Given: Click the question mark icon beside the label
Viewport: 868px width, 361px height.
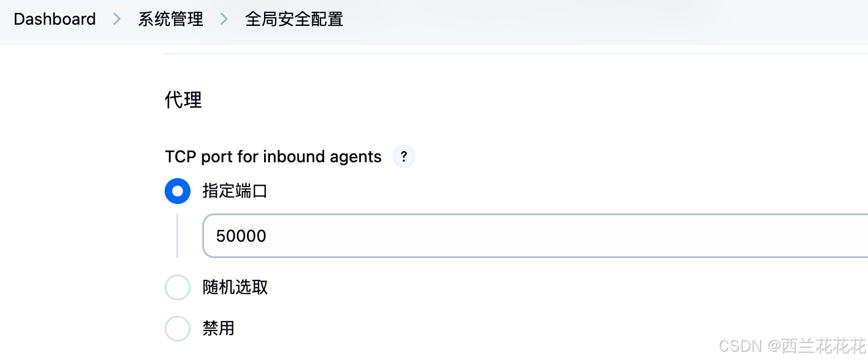Looking at the screenshot, I should [403, 156].
